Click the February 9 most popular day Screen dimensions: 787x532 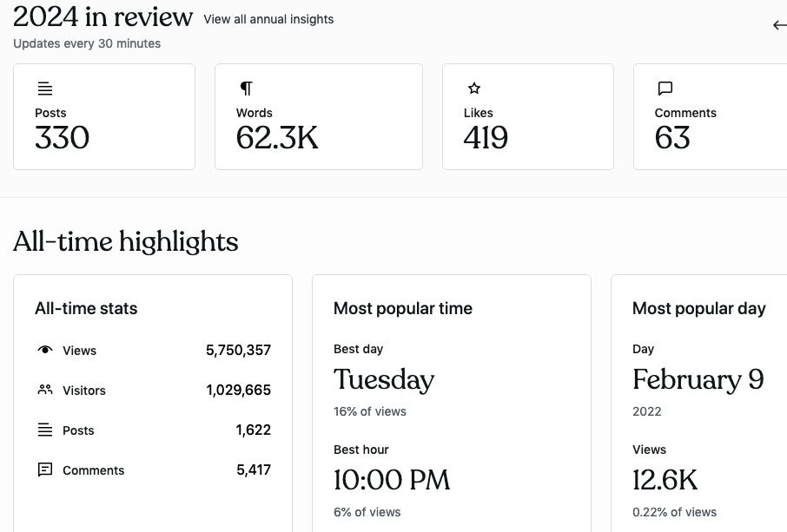pyautogui.click(x=698, y=380)
